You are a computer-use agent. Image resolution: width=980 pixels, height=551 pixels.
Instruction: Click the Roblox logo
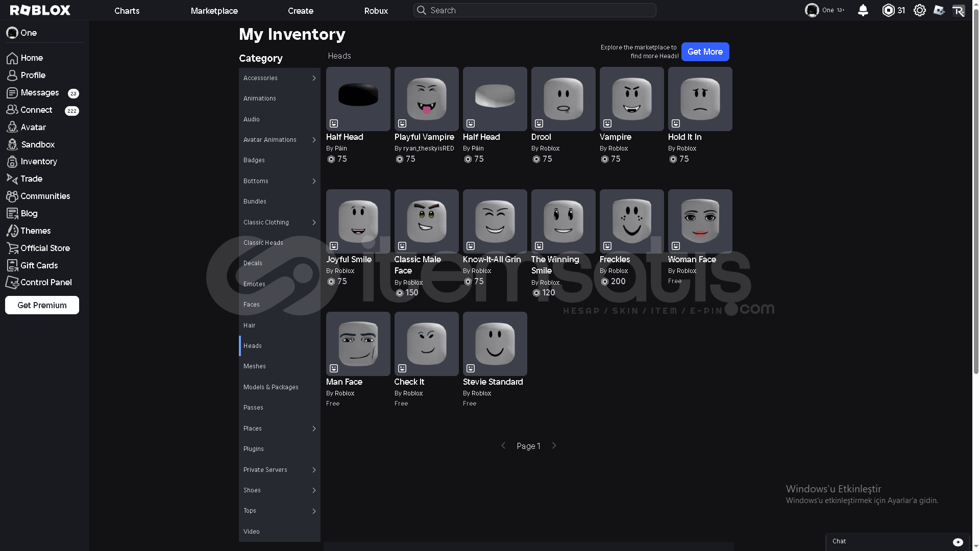[40, 10]
